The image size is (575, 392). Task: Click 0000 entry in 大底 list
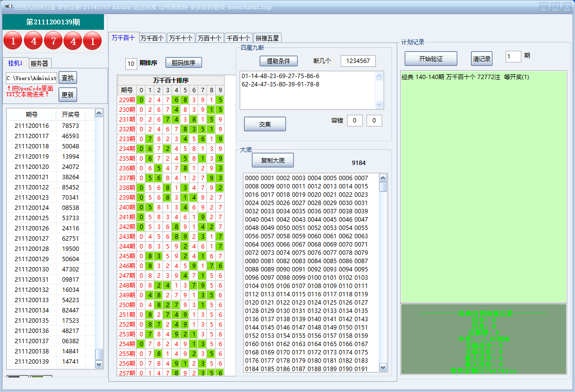pyautogui.click(x=251, y=178)
